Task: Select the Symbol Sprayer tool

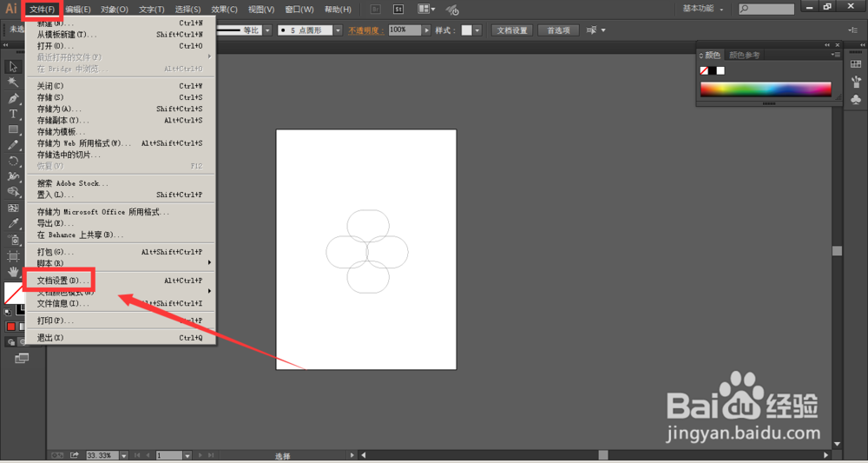Action: click(13, 240)
